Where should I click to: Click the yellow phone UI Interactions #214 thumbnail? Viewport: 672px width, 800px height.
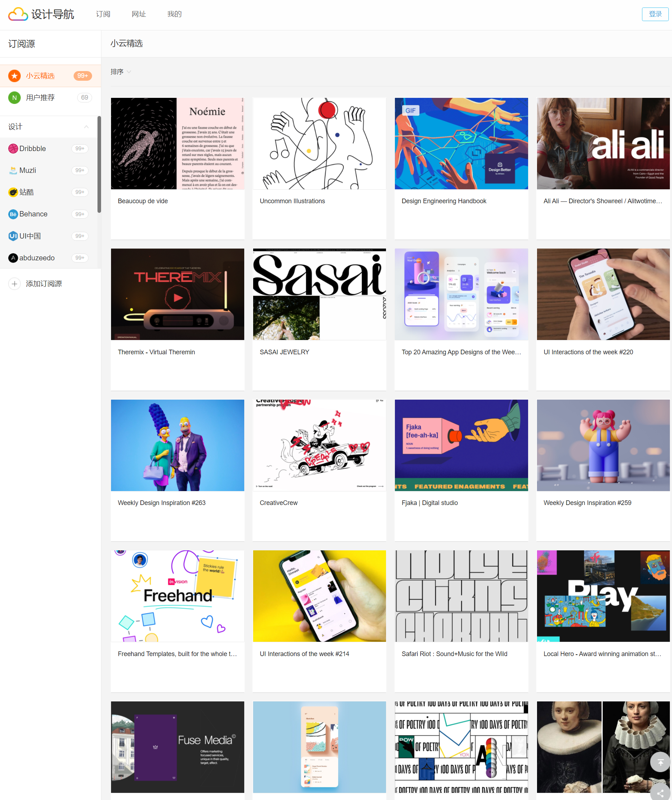click(319, 596)
